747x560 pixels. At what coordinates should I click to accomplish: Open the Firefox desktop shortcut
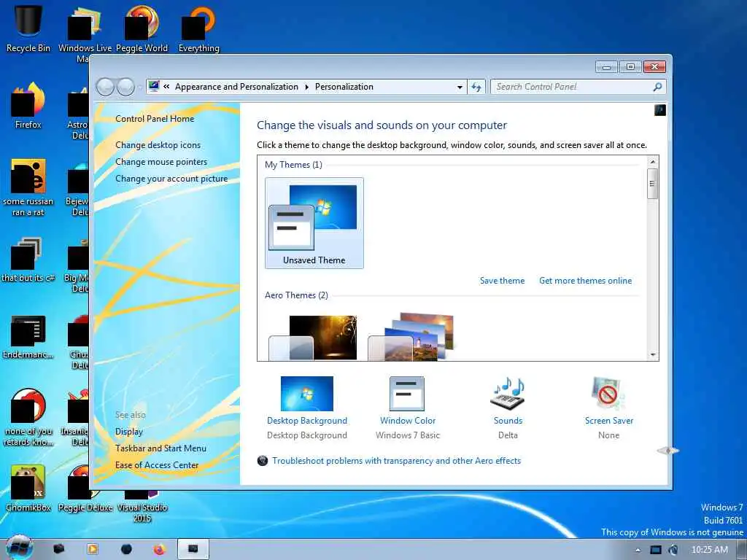coord(28,105)
